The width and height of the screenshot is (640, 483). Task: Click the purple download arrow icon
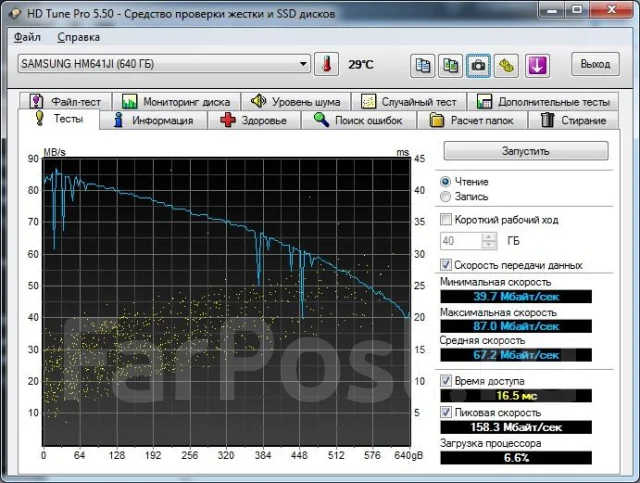(537, 65)
